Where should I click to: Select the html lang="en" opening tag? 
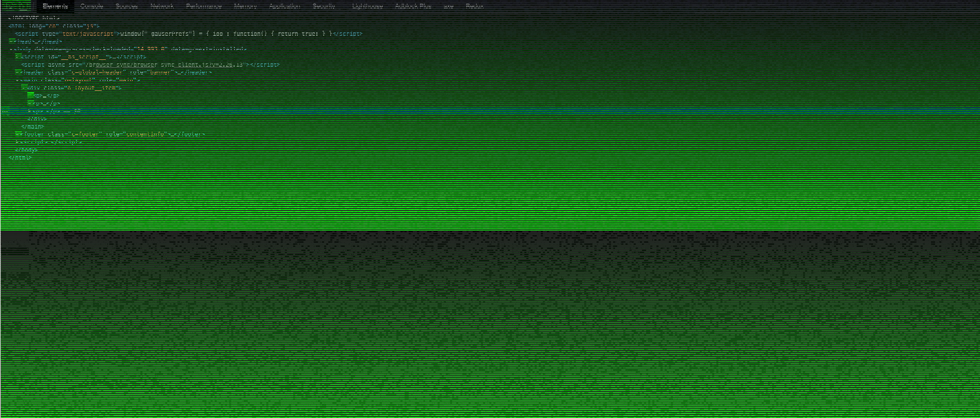point(54,26)
